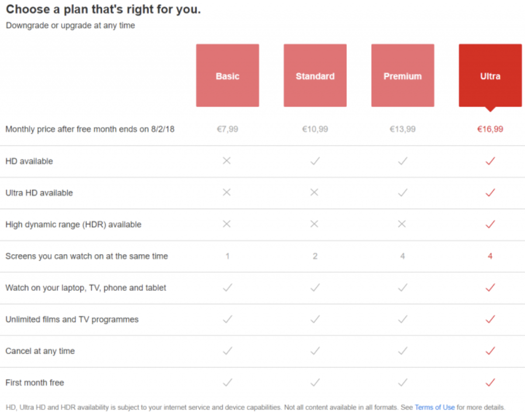This screenshot has width=525, height=420.
Task: Click Basic's laptop, TV, phone checkmark
Action: pyautogui.click(x=228, y=287)
